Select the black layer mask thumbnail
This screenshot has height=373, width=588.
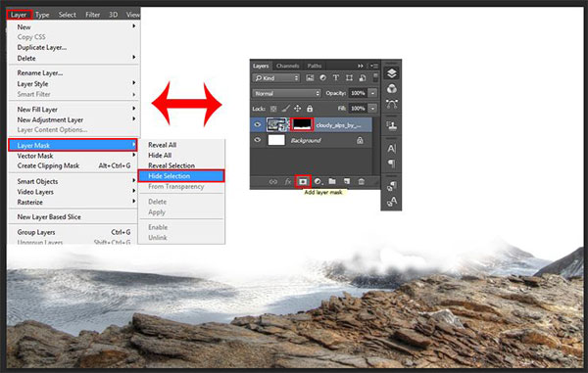click(x=302, y=124)
